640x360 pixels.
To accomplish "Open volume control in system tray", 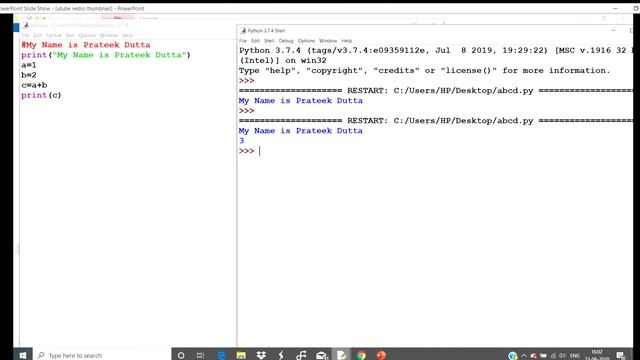I will 562,356.
